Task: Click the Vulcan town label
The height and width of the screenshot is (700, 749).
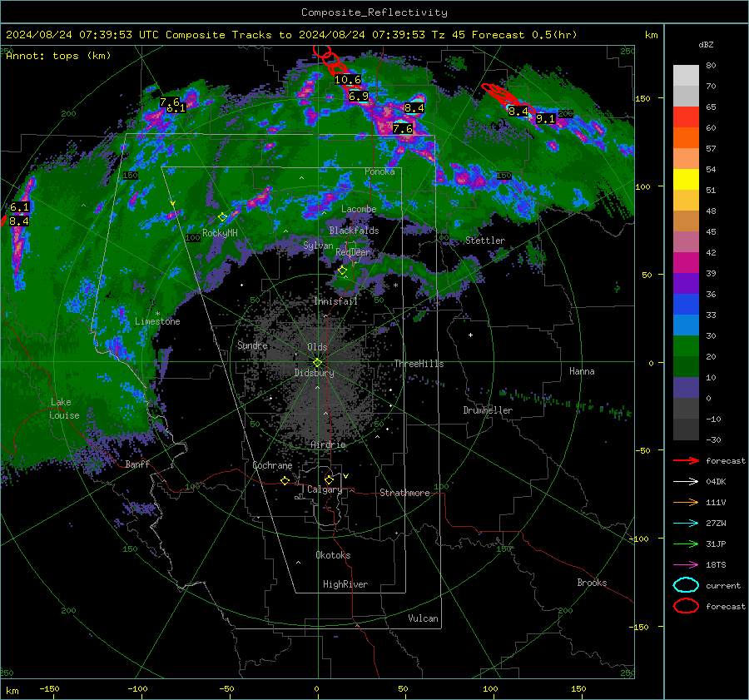Action: click(424, 618)
